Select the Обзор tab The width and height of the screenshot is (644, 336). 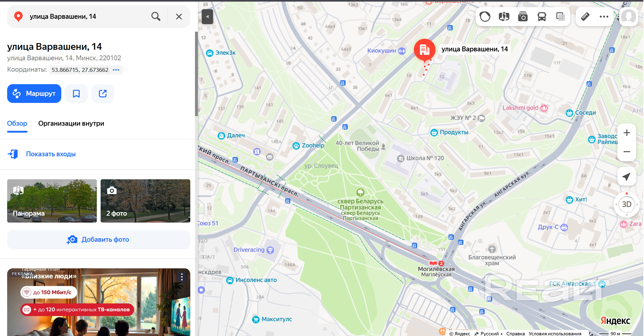[x=17, y=123]
